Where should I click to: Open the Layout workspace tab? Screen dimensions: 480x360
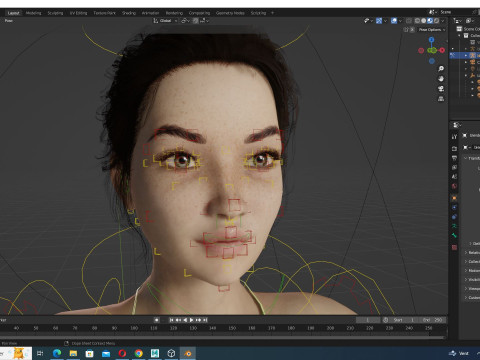pos(14,13)
